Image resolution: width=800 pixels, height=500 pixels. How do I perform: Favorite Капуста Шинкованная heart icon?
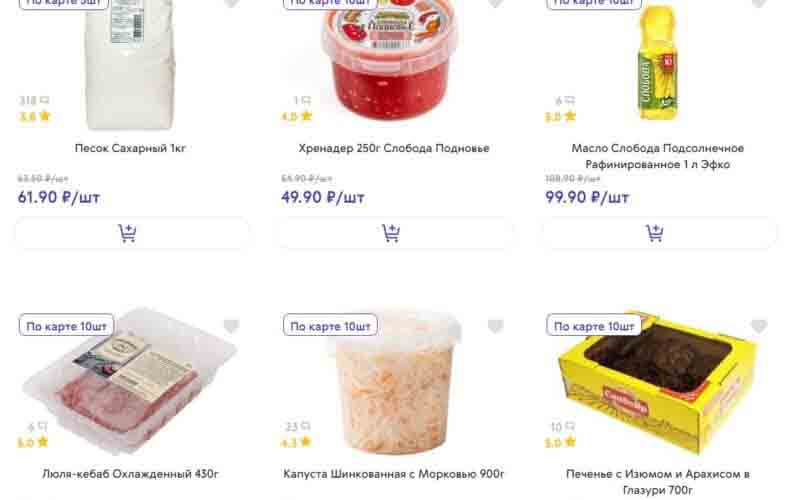coord(495,326)
